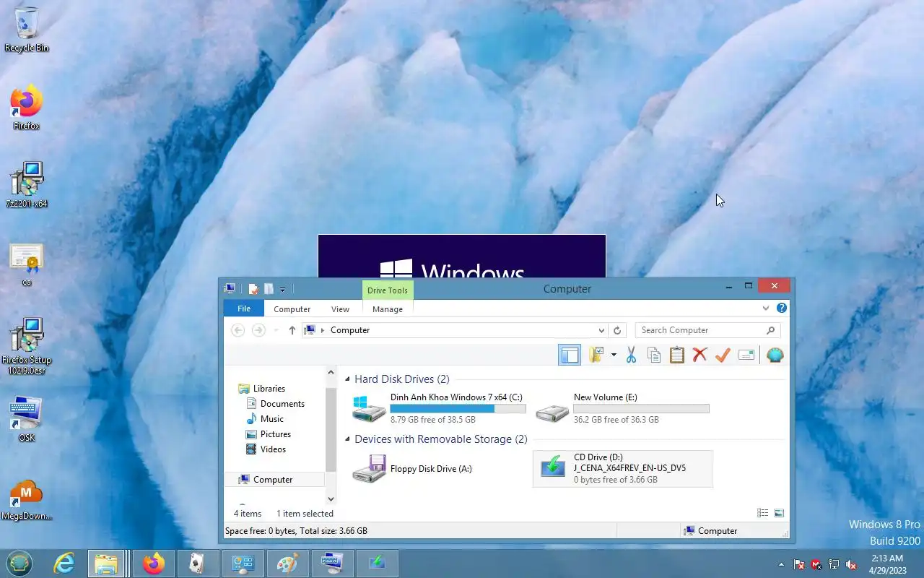924x578 pixels.
Task: Open Documents library in navigation pane
Action: (275, 404)
